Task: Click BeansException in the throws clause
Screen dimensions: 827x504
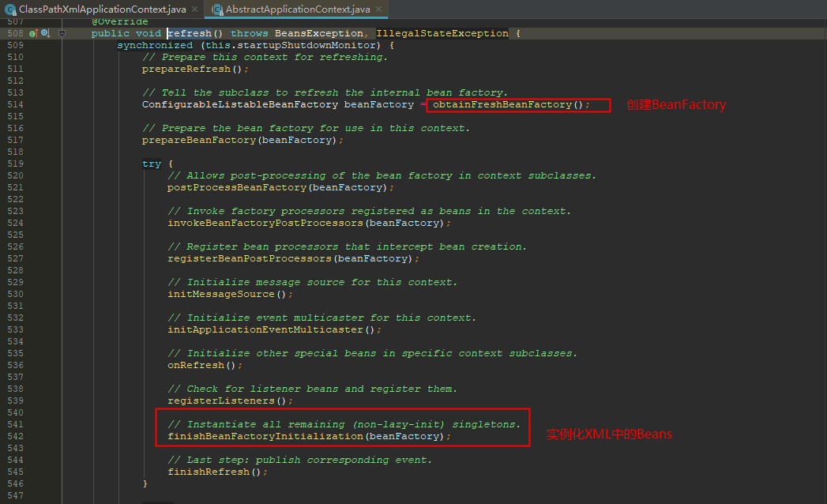Action: [x=318, y=33]
